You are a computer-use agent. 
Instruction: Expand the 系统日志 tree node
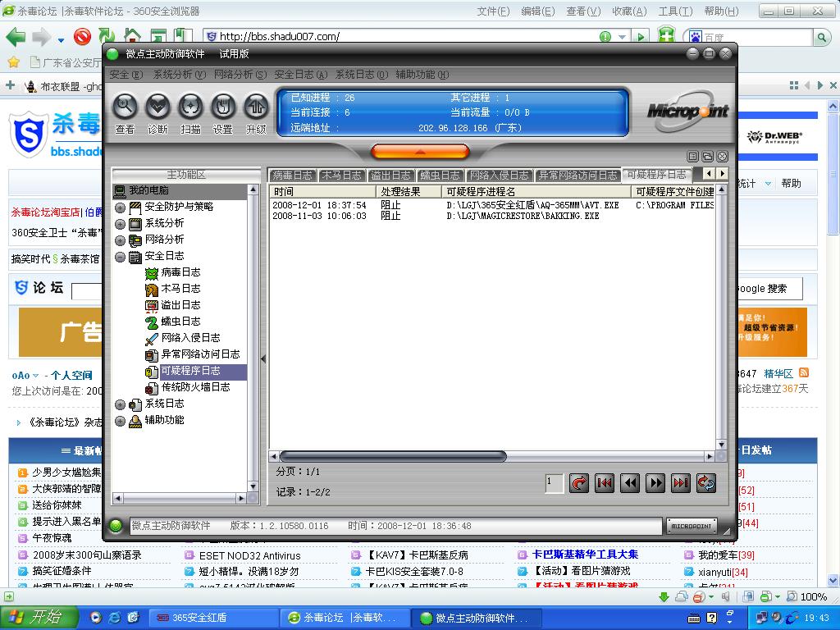(120, 404)
